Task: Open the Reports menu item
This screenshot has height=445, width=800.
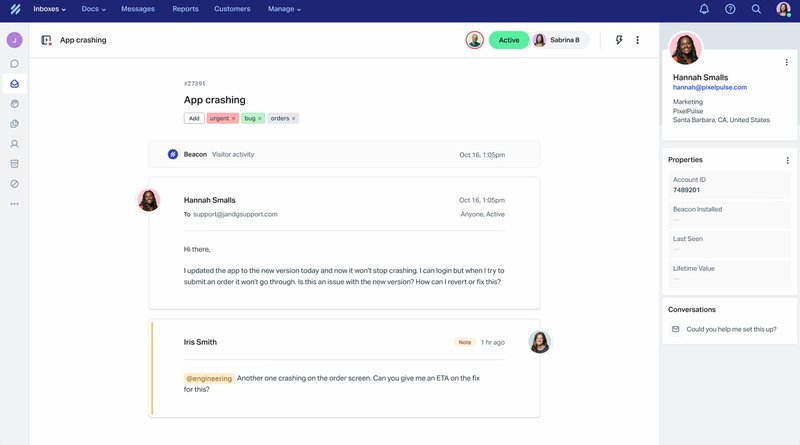Action: coord(185,9)
